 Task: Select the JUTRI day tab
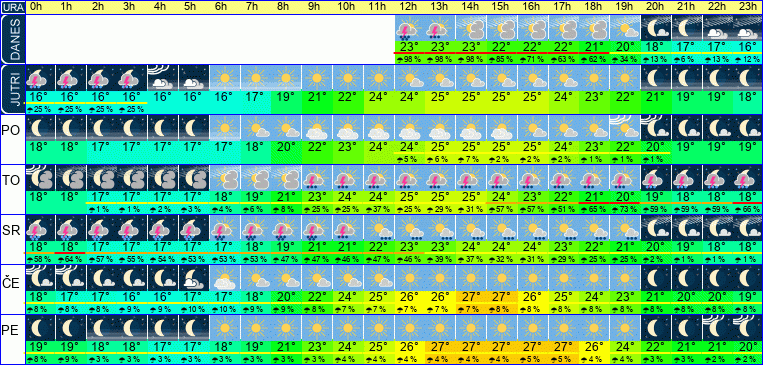(12, 90)
